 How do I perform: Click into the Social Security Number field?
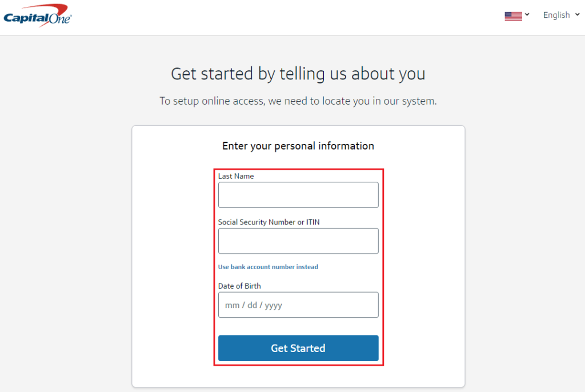tap(298, 241)
